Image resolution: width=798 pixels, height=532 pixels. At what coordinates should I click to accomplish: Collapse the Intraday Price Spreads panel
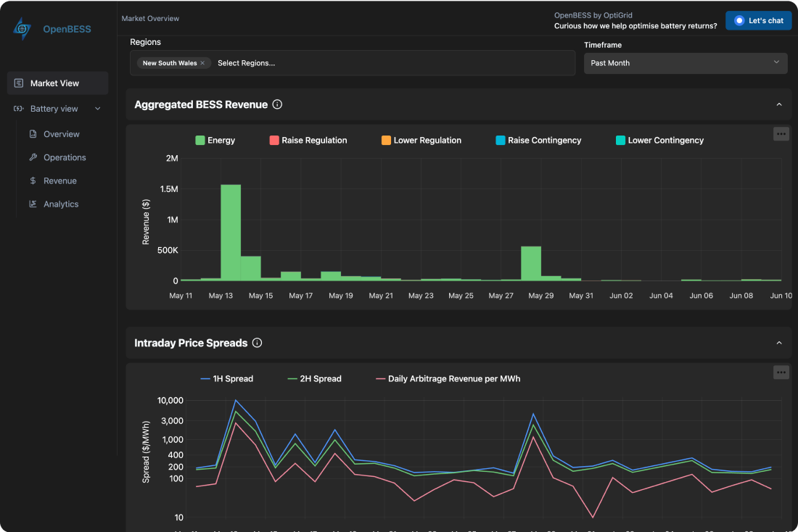[779, 342]
